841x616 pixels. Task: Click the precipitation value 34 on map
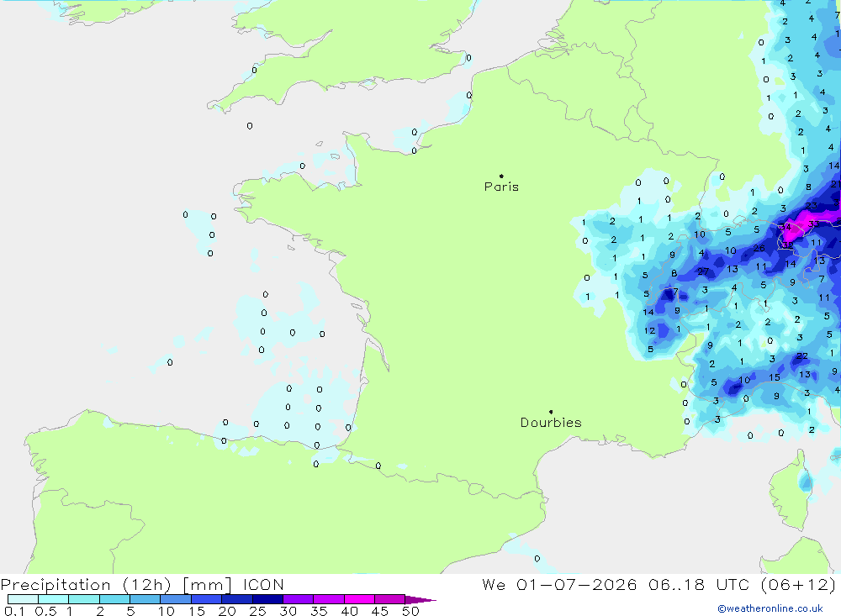click(785, 227)
